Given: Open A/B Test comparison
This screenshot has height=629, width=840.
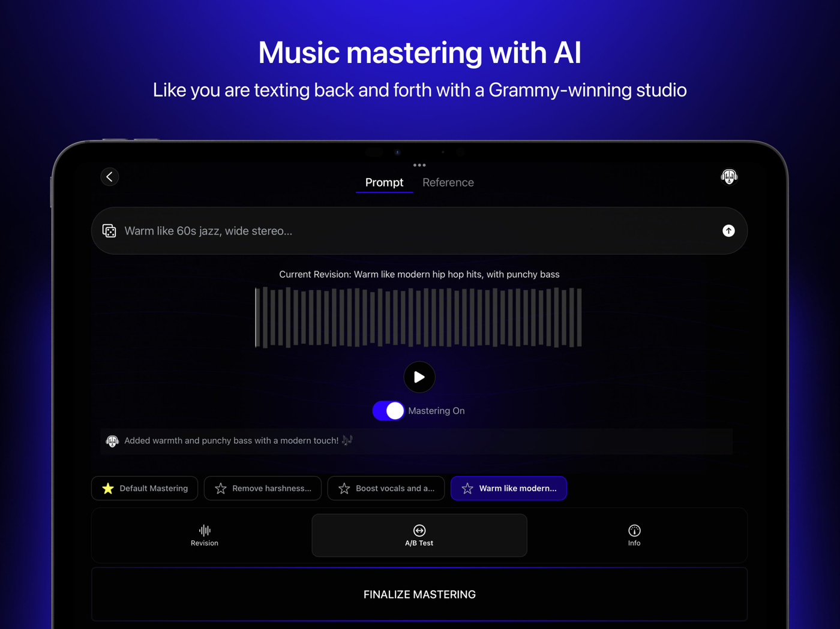Looking at the screenshot, I should point(419,535).
